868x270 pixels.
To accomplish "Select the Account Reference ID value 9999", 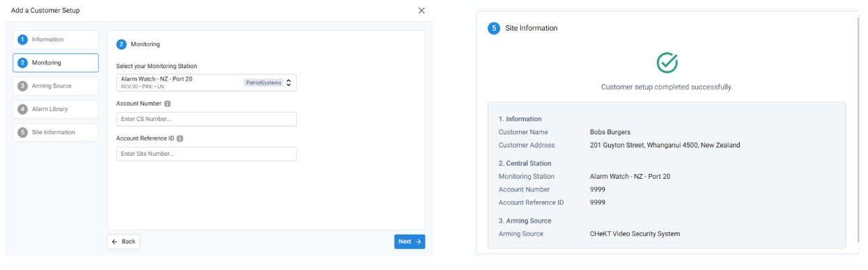I will tap(598, 202).
